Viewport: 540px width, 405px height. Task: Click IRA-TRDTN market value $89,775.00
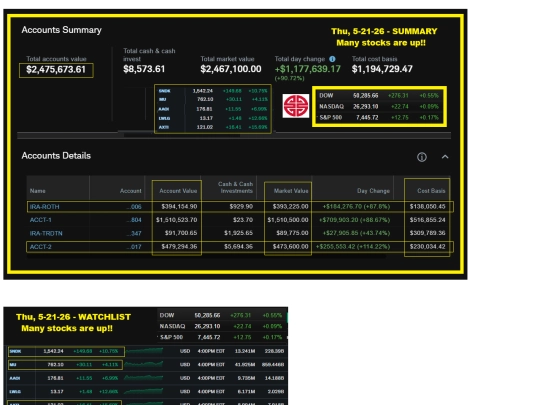(292, 233)
